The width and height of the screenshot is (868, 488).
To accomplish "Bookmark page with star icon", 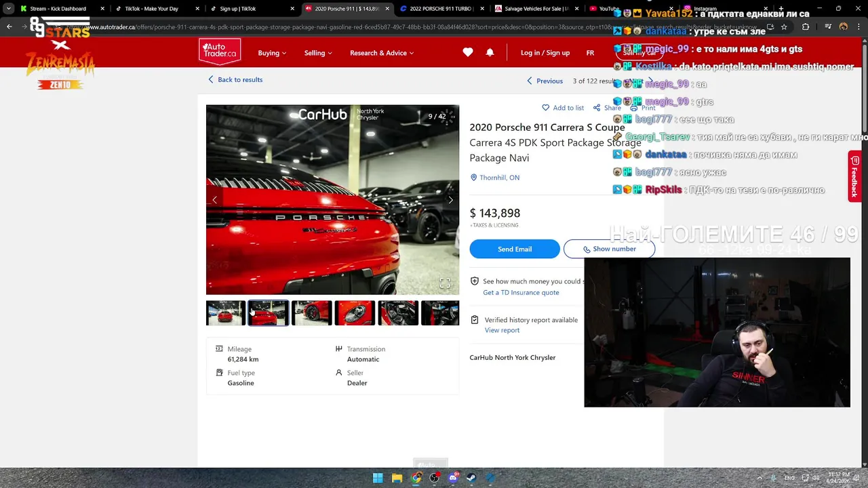I will pos(784,27).
